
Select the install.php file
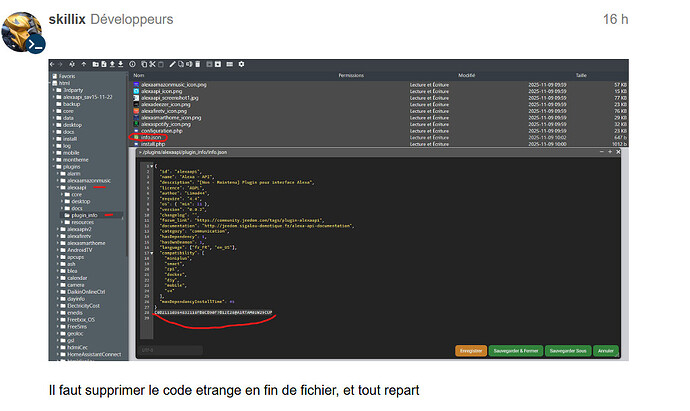153,144
